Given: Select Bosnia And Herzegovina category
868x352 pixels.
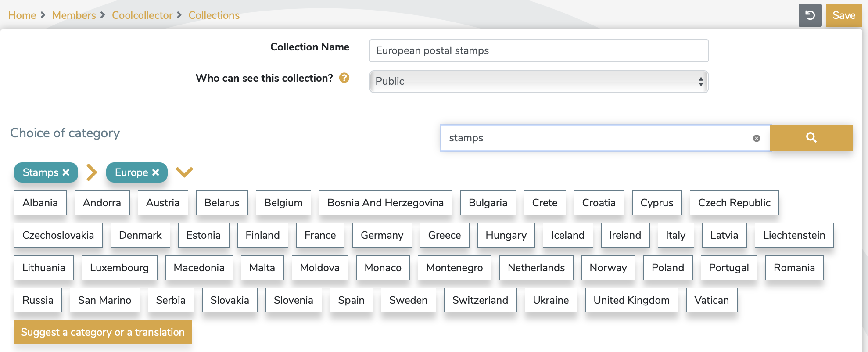Looking at the screenshot, I should point(385,203).
